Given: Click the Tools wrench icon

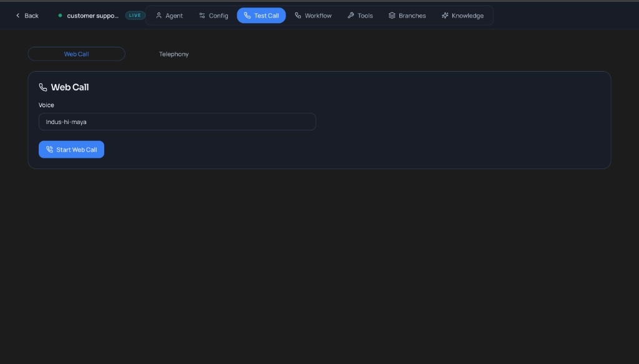Looking at the screenshot, I should pyautogui.click(x=351, y=16).
